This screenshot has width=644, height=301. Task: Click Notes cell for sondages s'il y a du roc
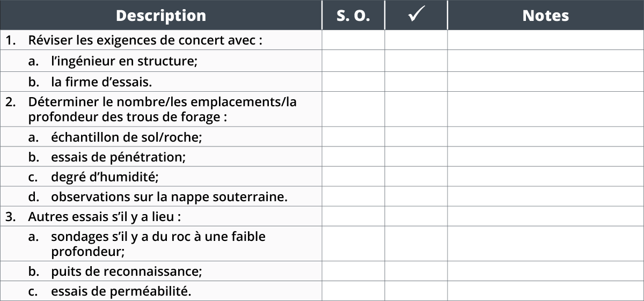pos(546,244)
